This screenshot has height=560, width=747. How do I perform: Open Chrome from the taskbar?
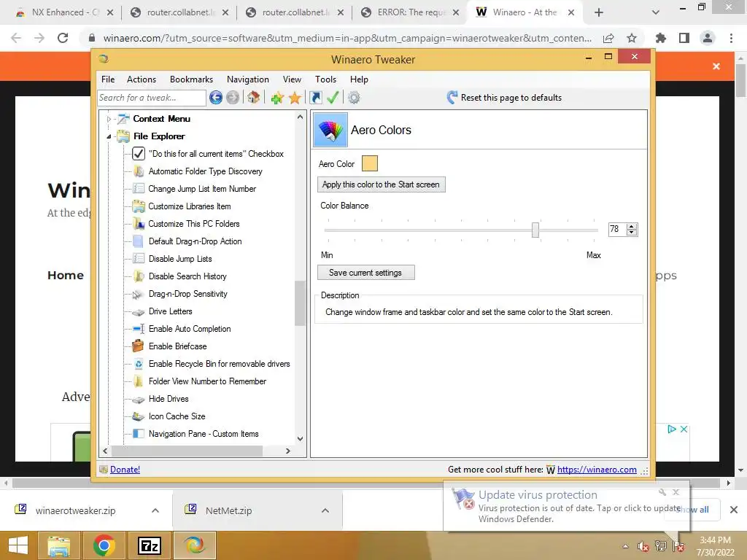click(104, 545)
